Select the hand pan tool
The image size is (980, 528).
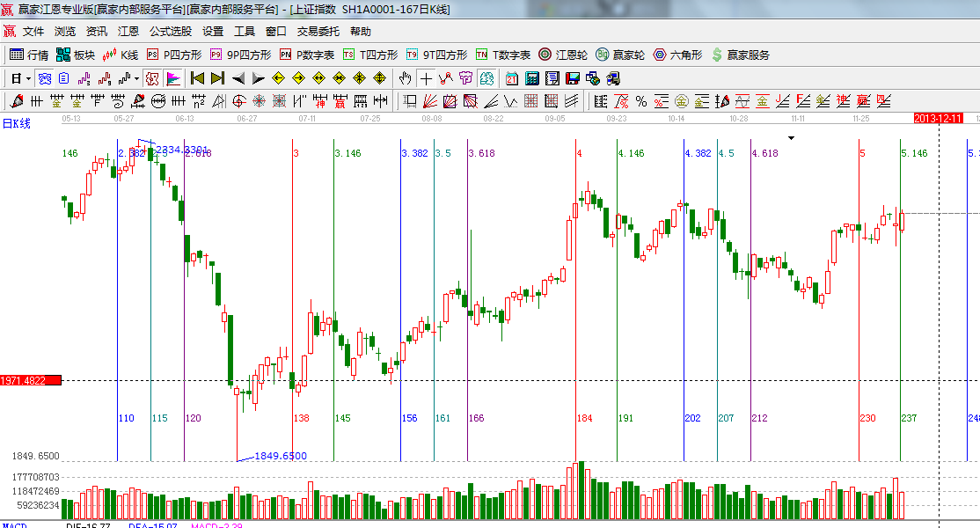[x=406, y=78]
